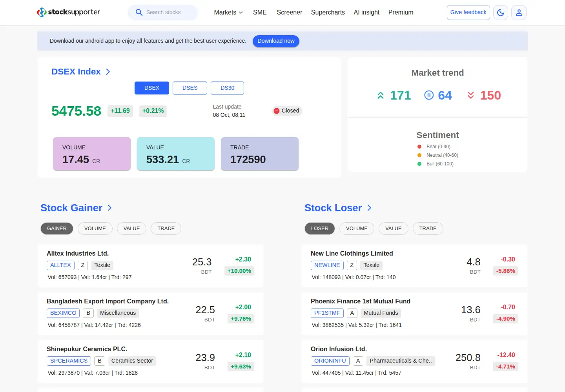Screen dimensions: 565x392
Task: Toggle dark mode moon icon
Action: click(x=501, y=13)
